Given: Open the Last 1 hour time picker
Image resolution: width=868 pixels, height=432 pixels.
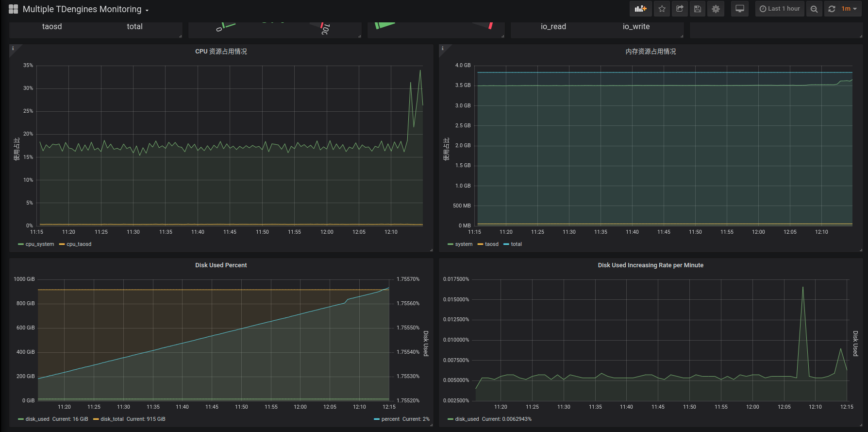Looking at the screenshot, I should [x=780, y=9].
